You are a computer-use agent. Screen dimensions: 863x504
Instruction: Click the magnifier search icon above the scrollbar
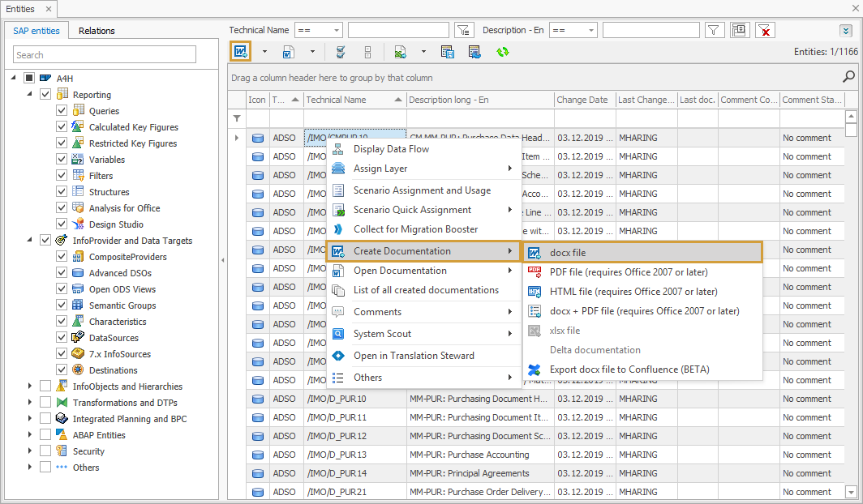pos(848,76)
